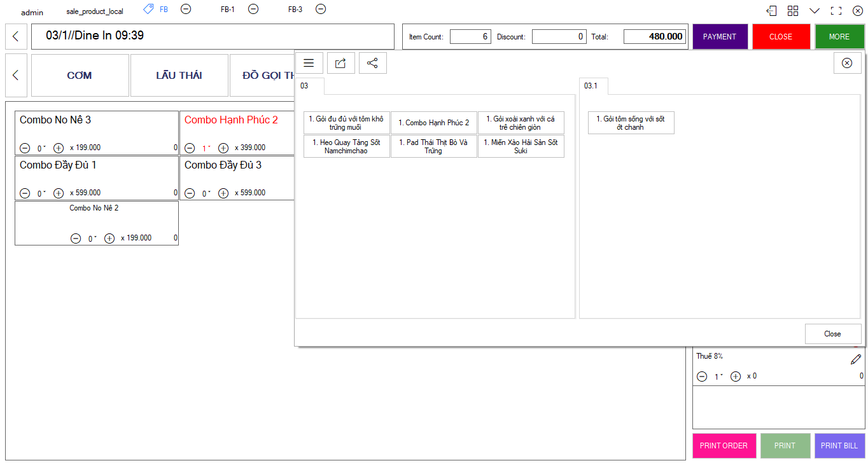Remove the FB-1 tab with the minus icon
The image size is (868, 463).
pyautogui.click(x=253, y=9)
